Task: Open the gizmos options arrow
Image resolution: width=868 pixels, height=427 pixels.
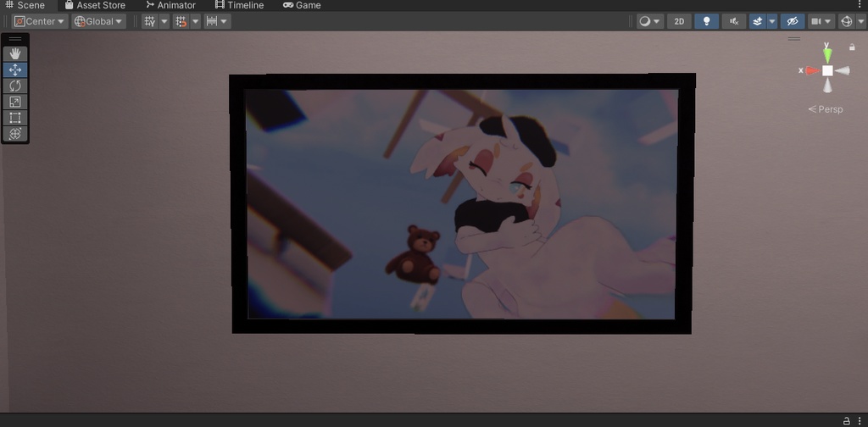Action: (861, 21)
